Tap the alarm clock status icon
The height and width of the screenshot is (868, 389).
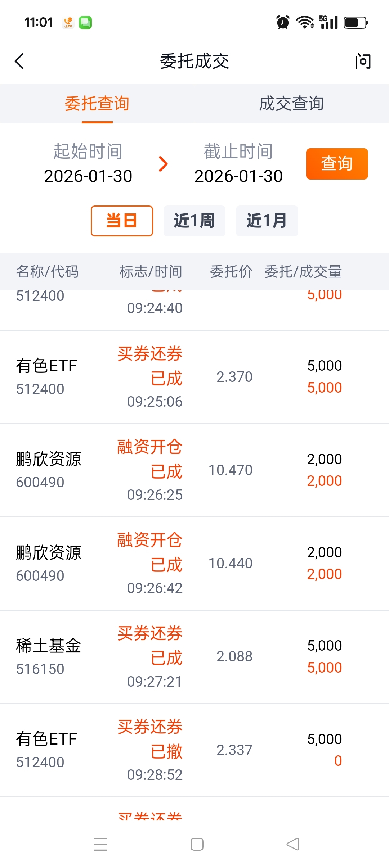click(x=283, y=22)
